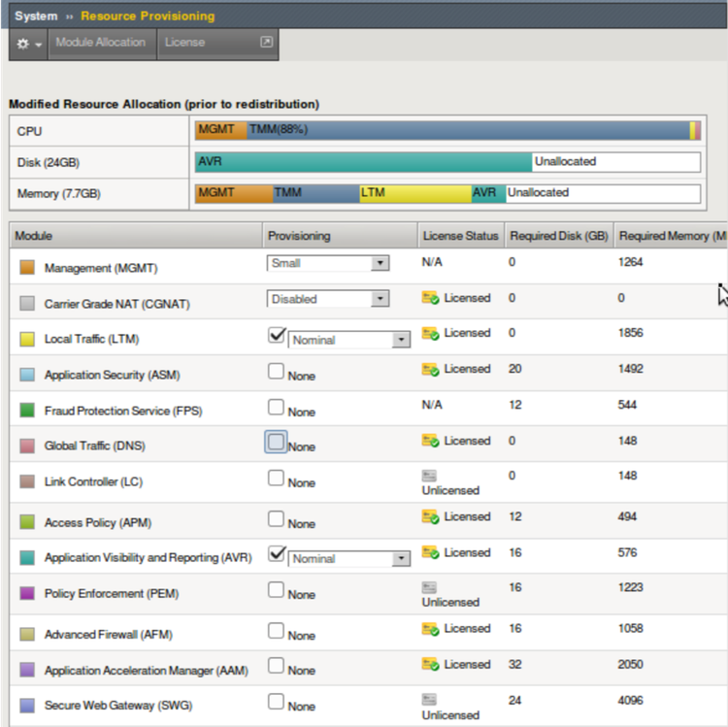728x727 pixels.
Task: Click the Advanced Firewall licensed icon
Action: coord(430,629)
